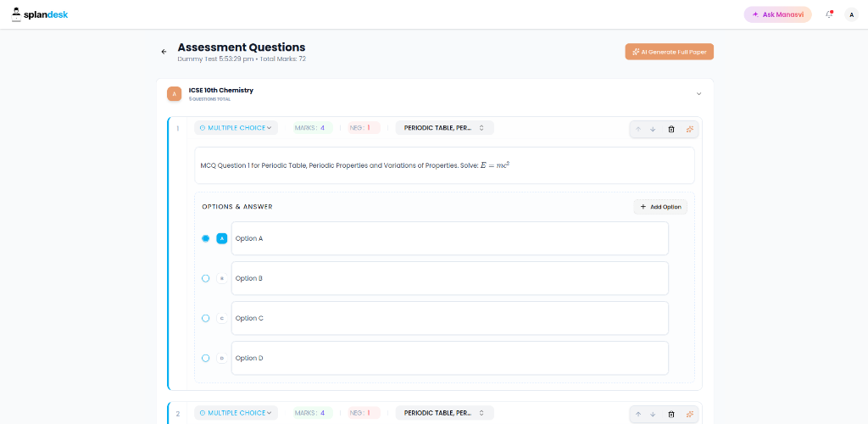The width and height of the screenshot is (868, 424).
Task: Open question 1 Periodic Table topic dropdown
Action: pos(444,128)
